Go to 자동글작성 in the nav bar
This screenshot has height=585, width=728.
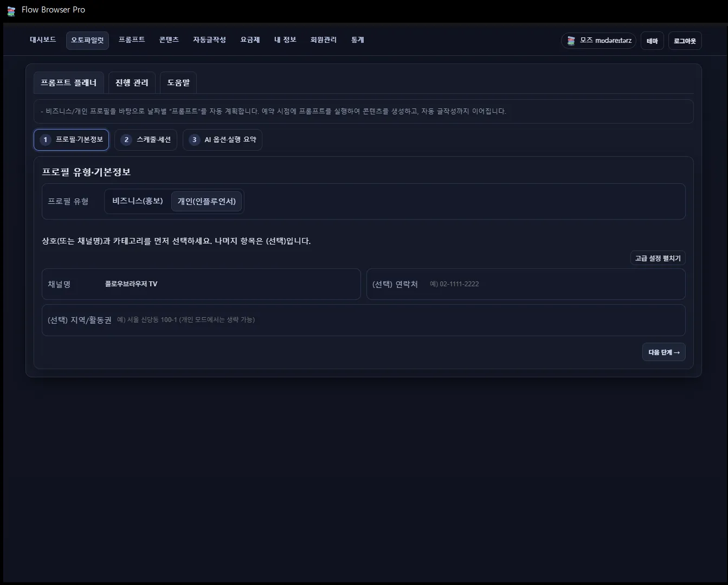[210, 40]
